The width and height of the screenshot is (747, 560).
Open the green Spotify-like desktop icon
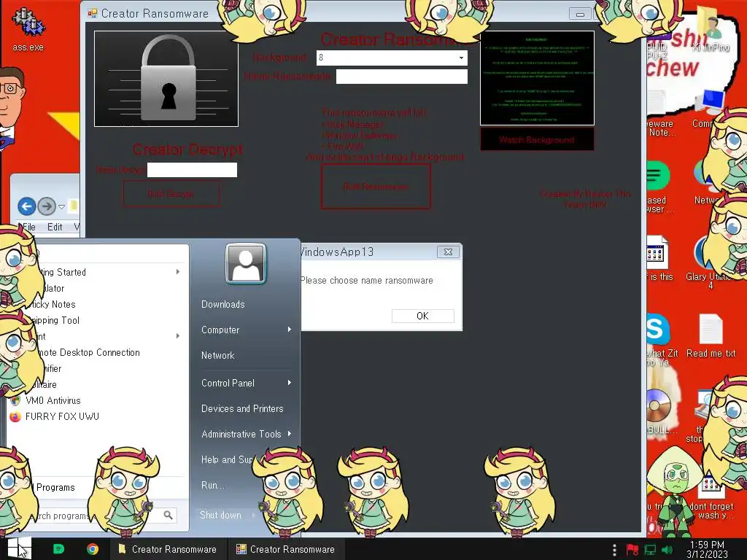[x=659, y=175]
